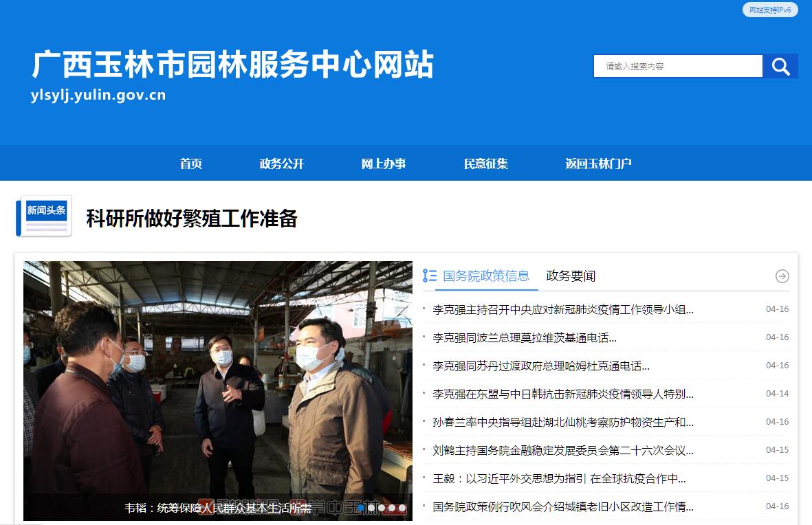The width and height of the screenshot is (812, 525).
Task: Open article about 刘鹤主持国务院金融稳定发展委员会
Action: 563,451
